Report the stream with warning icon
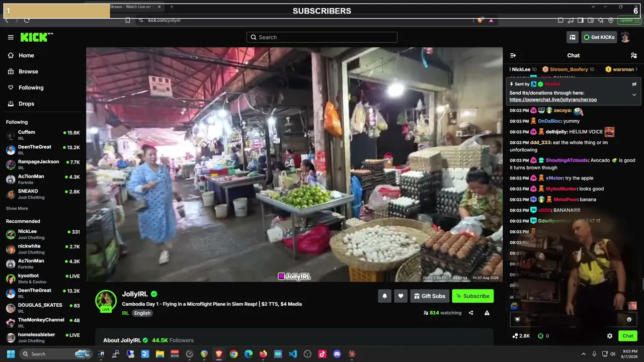This screenshot has height=362, width=644. (x=487, y=313)
